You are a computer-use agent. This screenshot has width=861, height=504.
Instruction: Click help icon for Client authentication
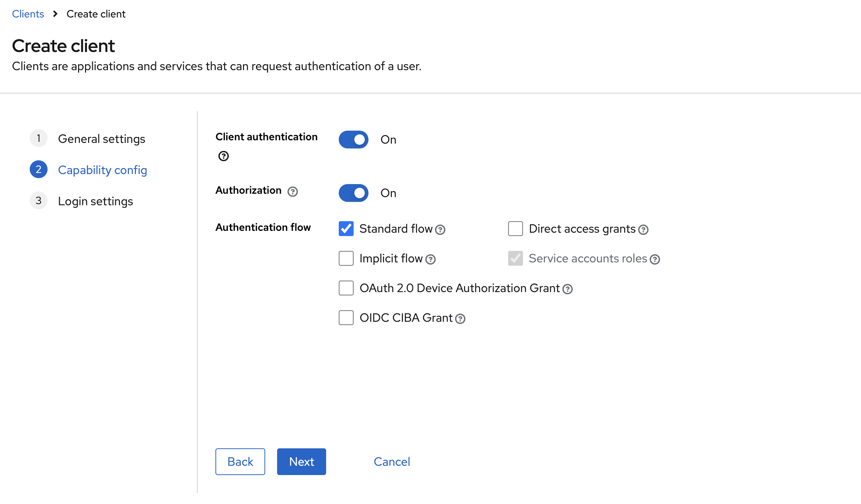(223, 156)
